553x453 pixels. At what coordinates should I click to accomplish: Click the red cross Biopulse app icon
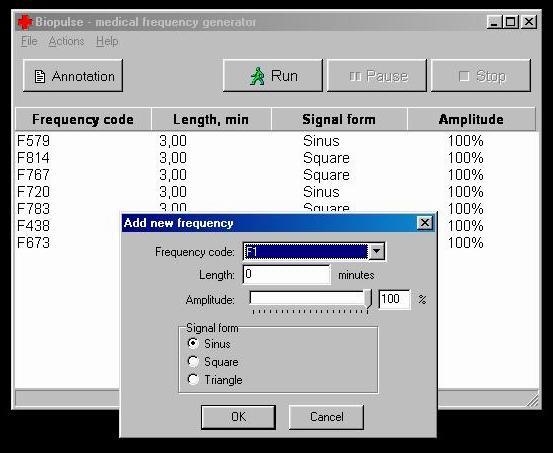pos(25,22)
